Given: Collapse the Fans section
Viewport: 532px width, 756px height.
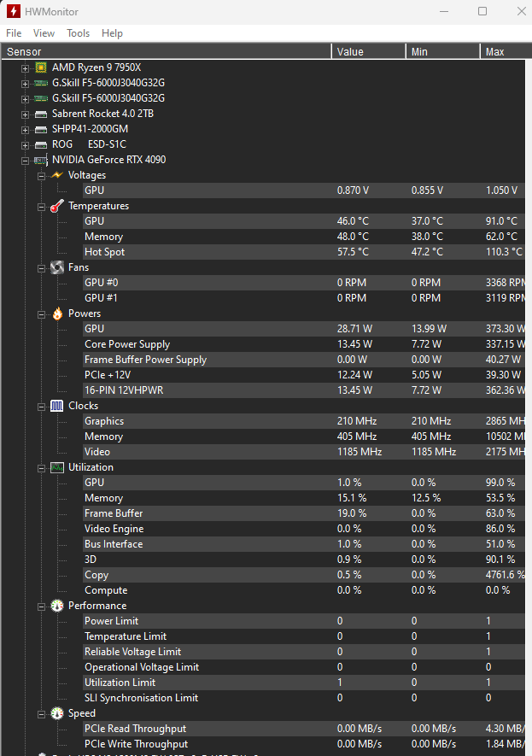Looking at the screenshot, I should (42, 268).
